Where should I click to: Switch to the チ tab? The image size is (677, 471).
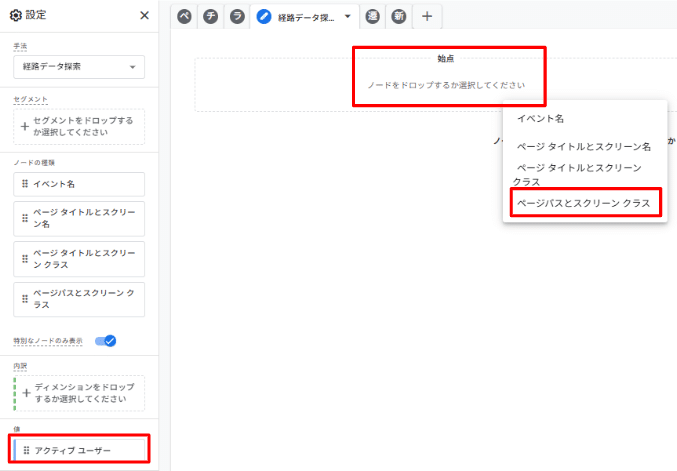click(210, 16)
